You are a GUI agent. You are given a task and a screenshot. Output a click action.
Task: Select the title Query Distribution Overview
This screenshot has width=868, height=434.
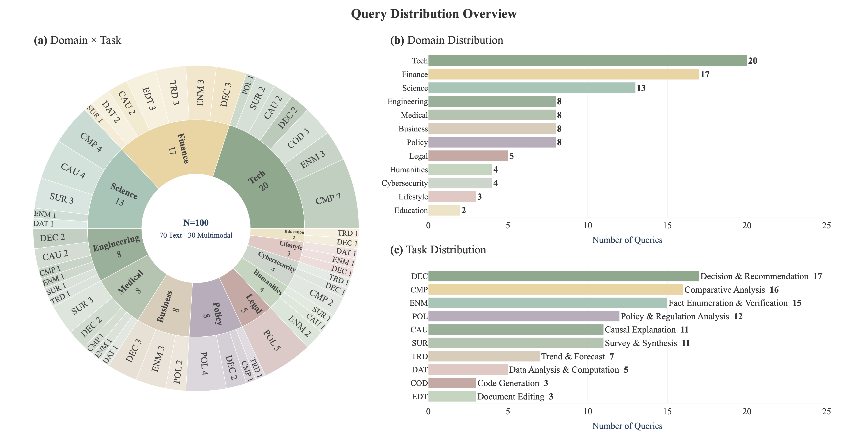tap(434, 14)
